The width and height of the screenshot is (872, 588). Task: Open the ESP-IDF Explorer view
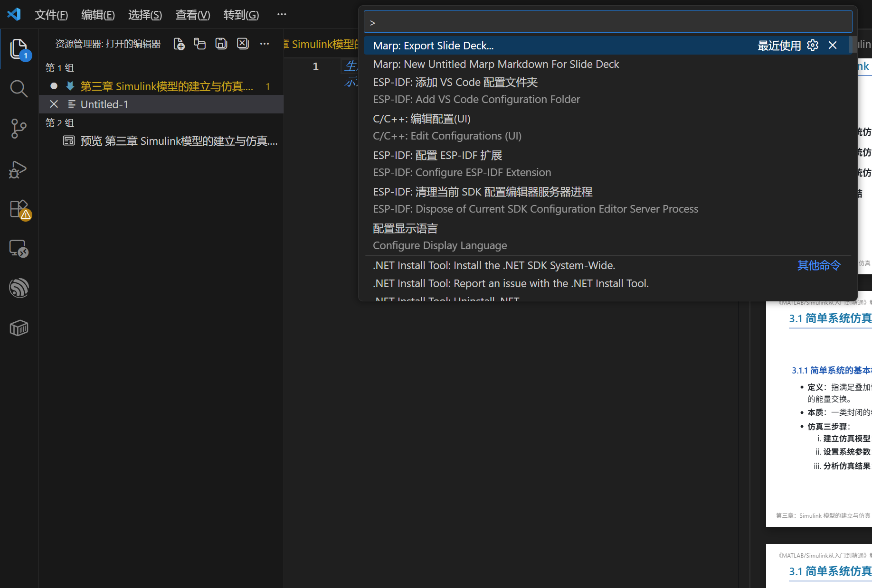click(19, 288)
